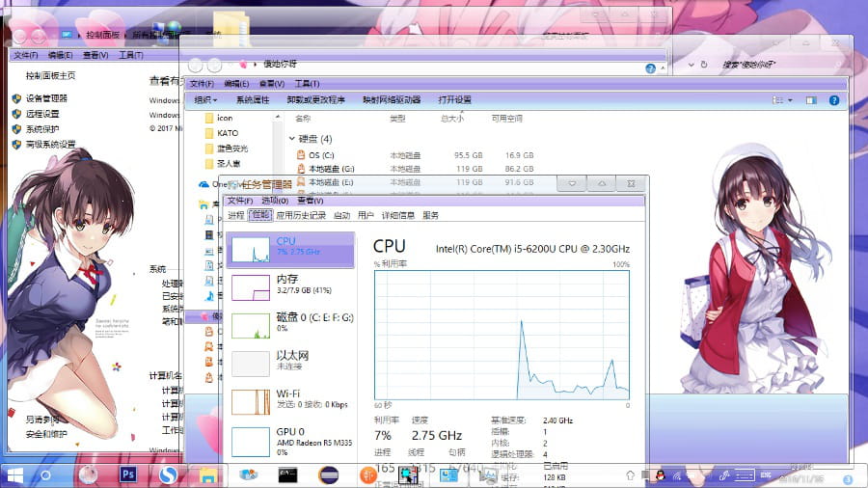Select the GPU 0 graph thumbnail
Viewport: 868px width, 488px height.
click(251, 442)
